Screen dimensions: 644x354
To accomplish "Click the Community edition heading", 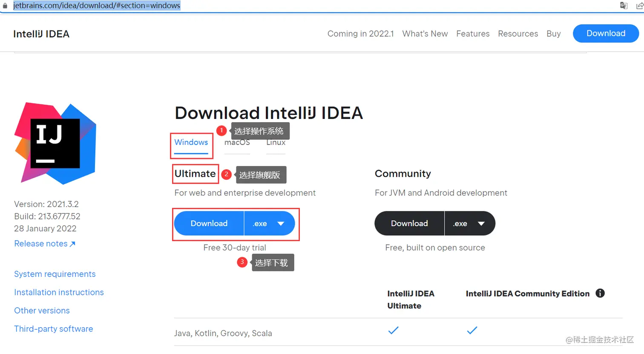I will point(403,174).
